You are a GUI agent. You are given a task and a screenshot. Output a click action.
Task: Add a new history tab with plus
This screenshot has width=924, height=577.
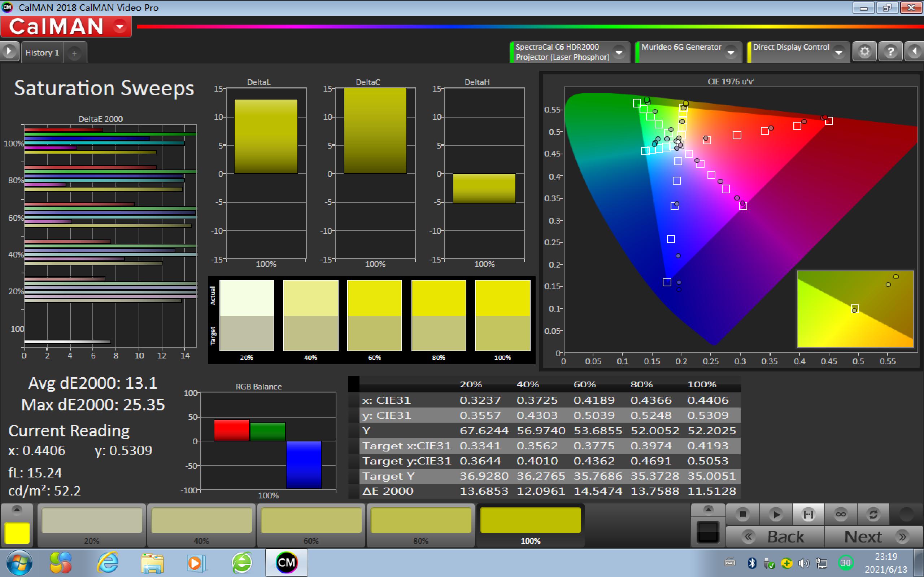(74, 53)
